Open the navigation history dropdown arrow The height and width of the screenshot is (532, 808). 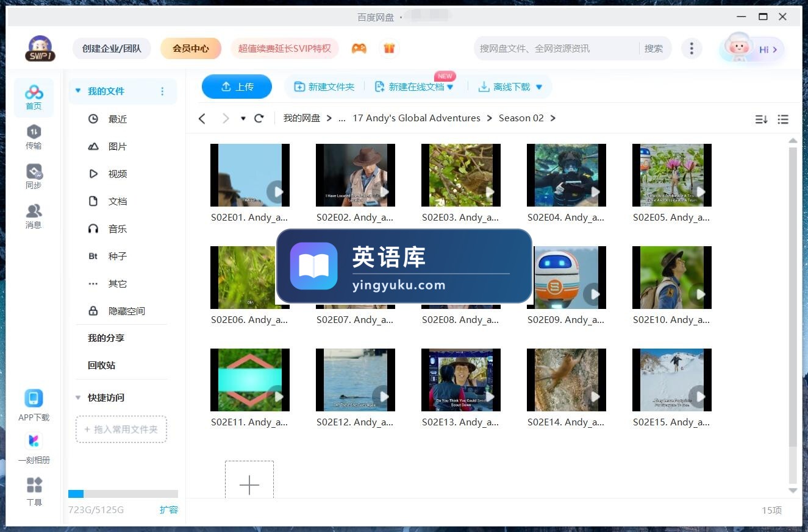243,118
